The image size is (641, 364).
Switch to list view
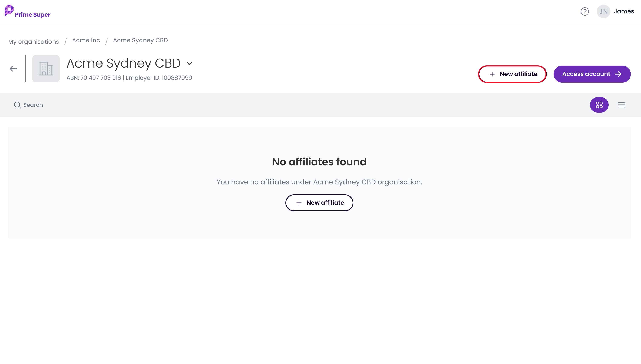click(x=621, y=105)
